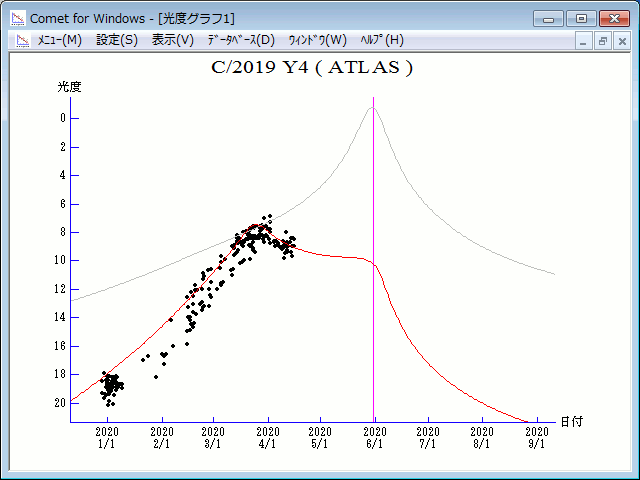Click the Comet app icon in title bar
Viewport: 640px width, 480px height.
(x=18, y=18)
